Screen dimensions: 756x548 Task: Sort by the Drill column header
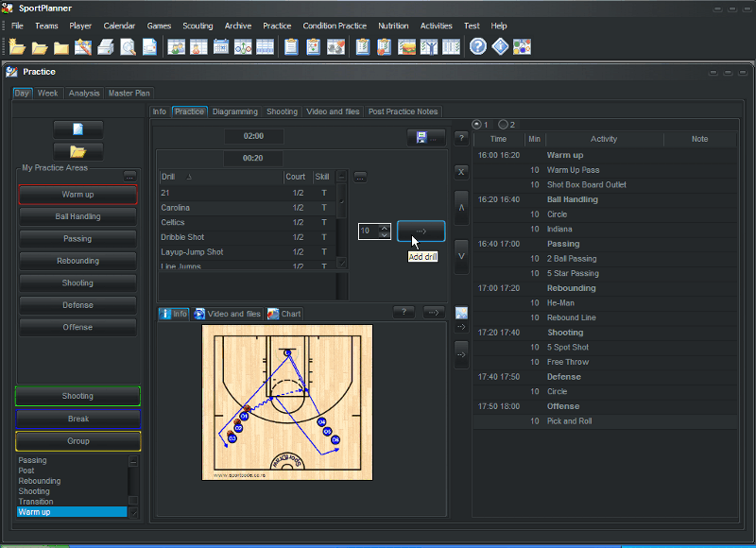(x=221, y=177)
